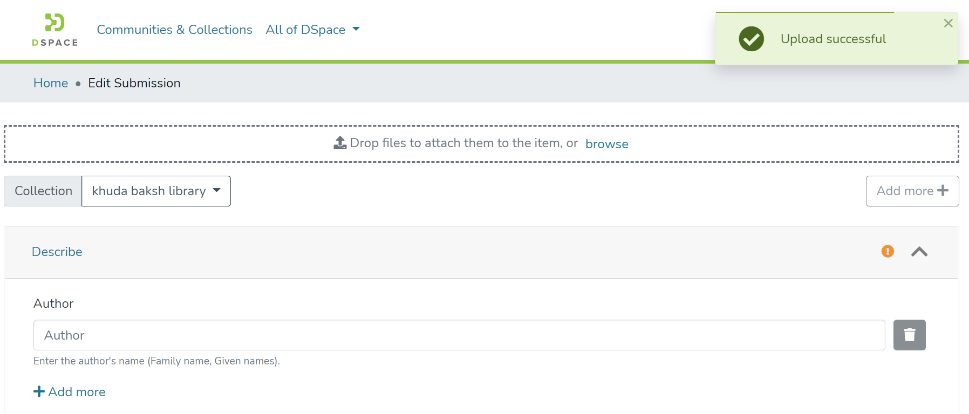969x414 pixels.
Task: Click the green success checkmark icon
Action: 750,39
